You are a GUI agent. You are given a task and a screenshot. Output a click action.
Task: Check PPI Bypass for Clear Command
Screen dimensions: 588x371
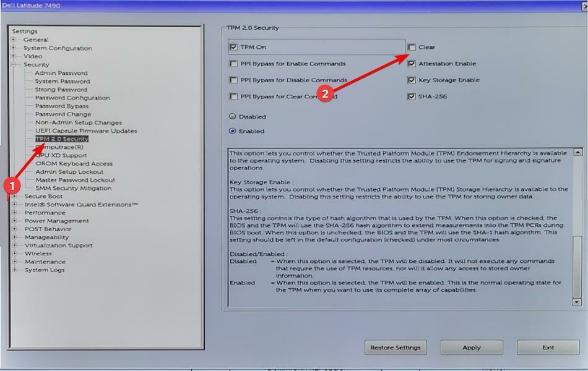point(233,96)
